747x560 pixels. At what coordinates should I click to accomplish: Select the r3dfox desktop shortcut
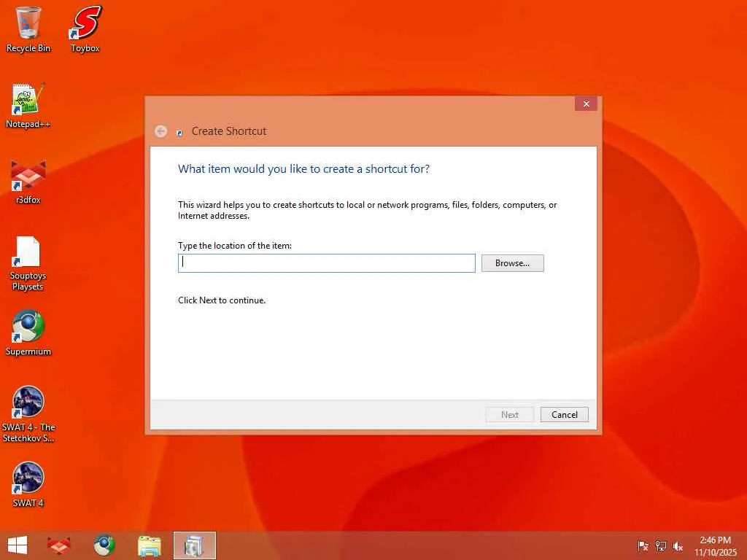pyautogui.click(x=28, y=182)
